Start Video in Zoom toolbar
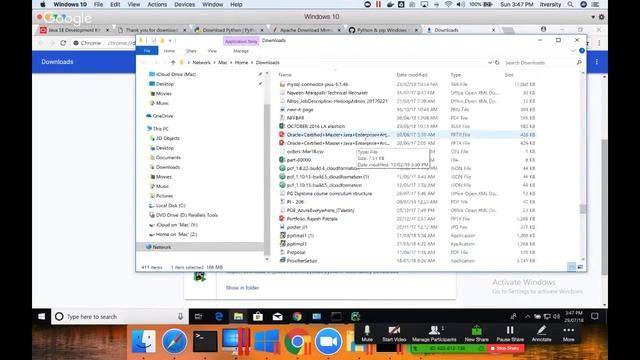The image size is (640, 360). [394, 333]
